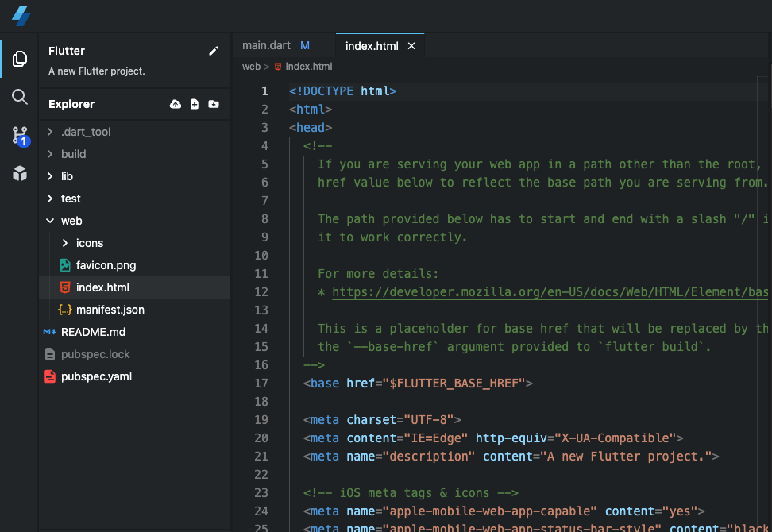The height and width of the screenshot is (532, 772).
Task: Select the test folder label
Action: point(71,199)
